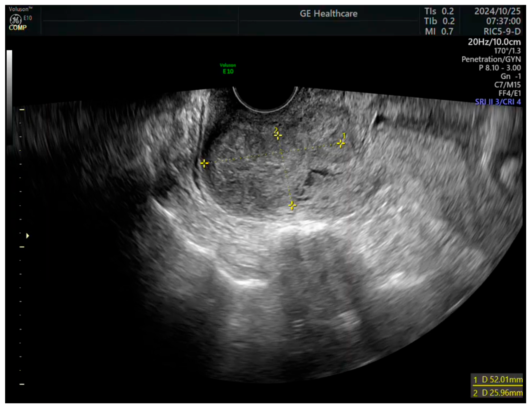Click the SRI II 3/CRI 4 setting
This screenshot has width=532, height=408.
[x=498, y=102]
